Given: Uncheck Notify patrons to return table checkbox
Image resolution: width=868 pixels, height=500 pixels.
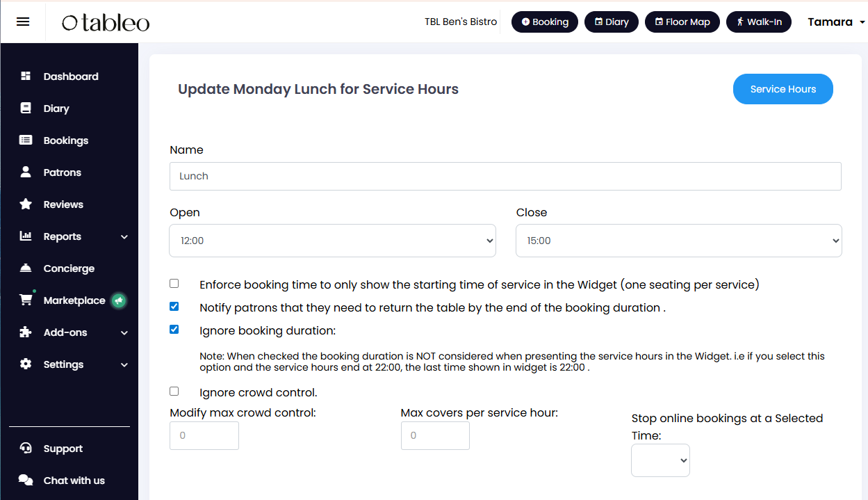Looking at the screenshot, I should [174, 307].
